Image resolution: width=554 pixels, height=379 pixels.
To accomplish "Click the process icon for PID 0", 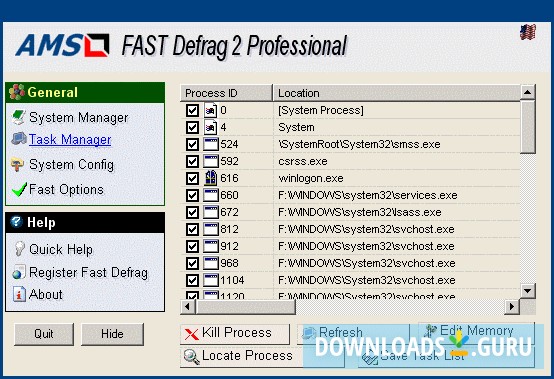I will (x=210, y=110).
